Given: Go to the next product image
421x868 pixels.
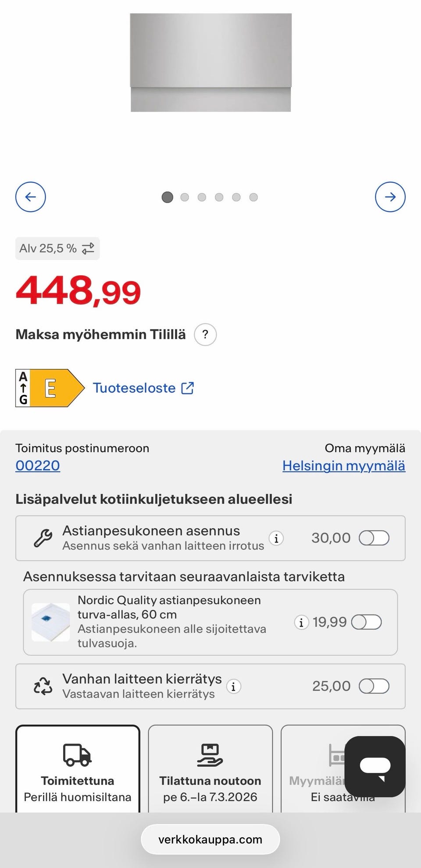Looking at the screenshot, I should pos(390,197).
